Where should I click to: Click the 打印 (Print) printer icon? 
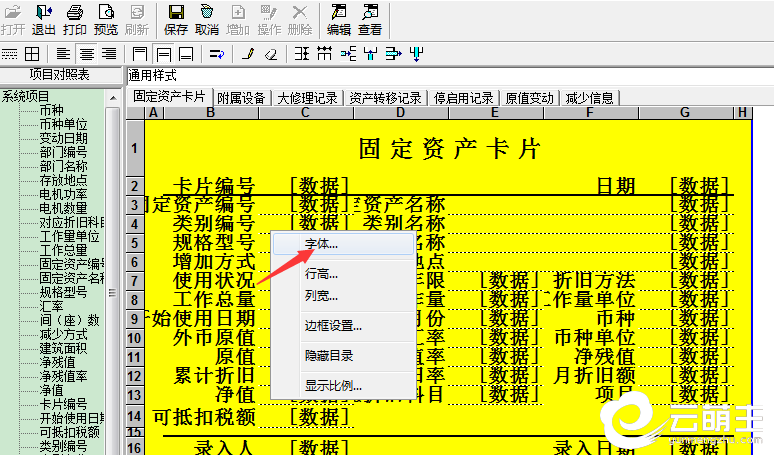75,19
